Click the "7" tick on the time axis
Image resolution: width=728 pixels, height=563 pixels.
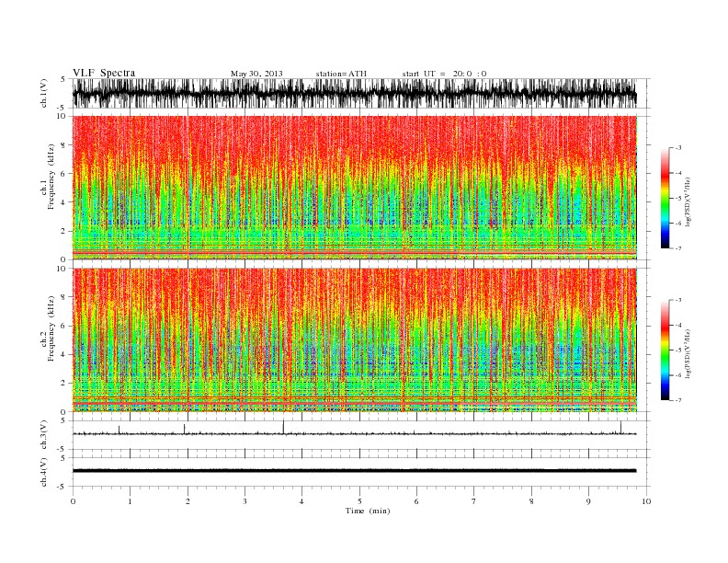pyautogui.click(x=474, y=501)
